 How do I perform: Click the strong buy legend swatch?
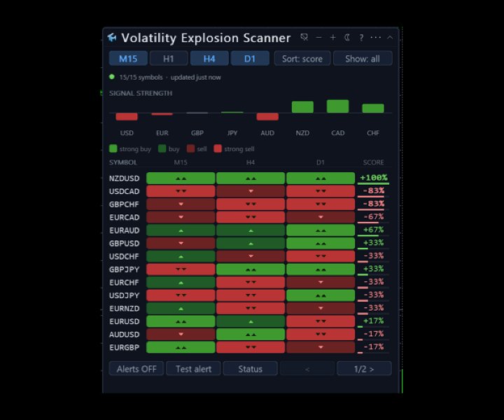pyautogui.click(x=113, y=148)
